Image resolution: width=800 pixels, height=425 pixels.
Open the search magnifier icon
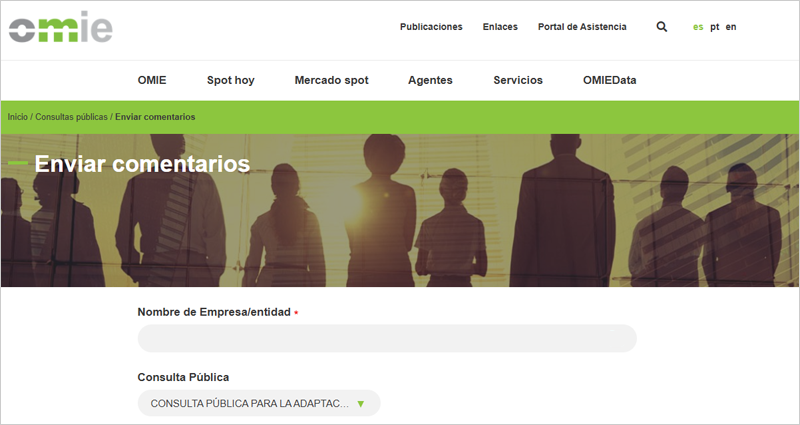pos(662,27)
